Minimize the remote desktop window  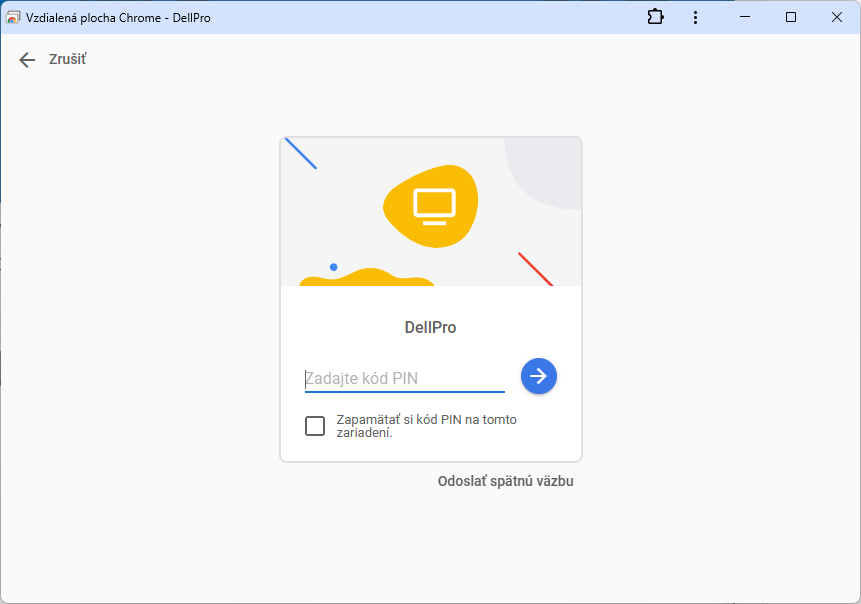745,17
